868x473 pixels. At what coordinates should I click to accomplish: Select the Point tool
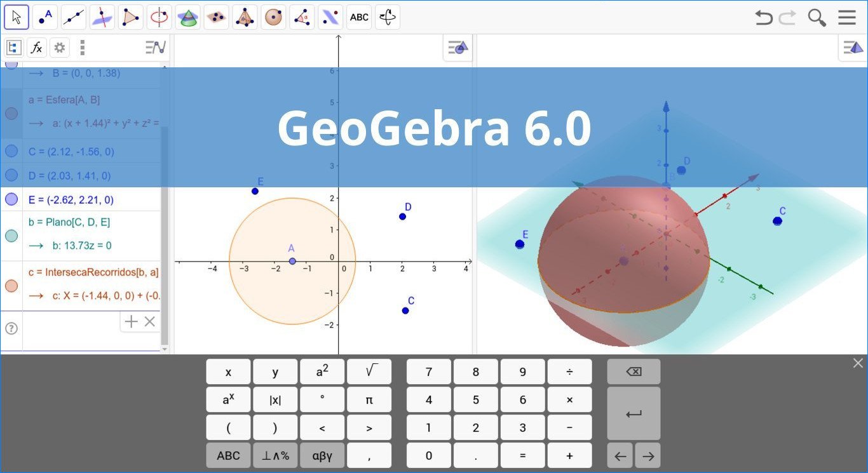44,17
